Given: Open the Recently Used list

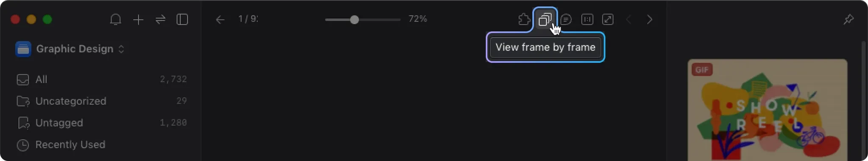Looking at the screenshot, I should pos(102,144).
